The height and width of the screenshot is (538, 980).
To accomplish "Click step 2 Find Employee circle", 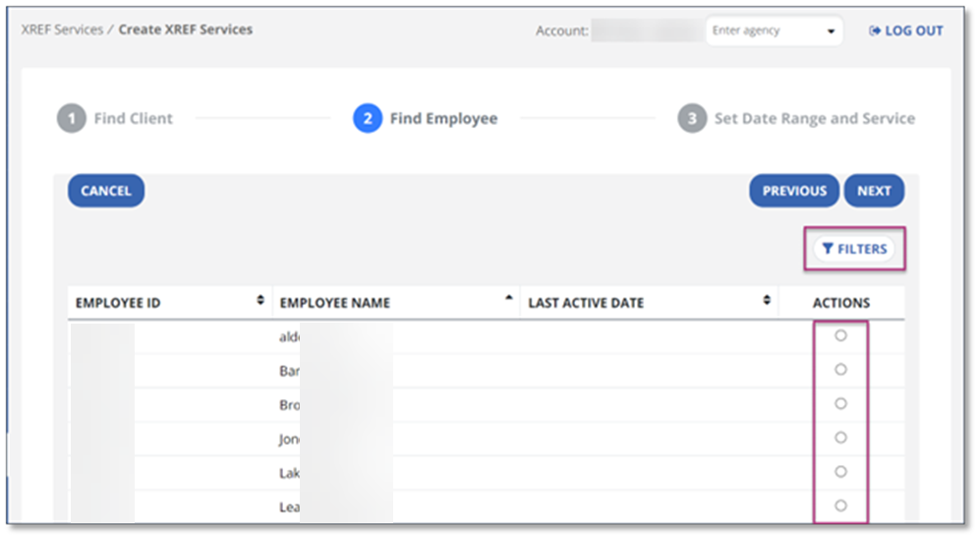I will tap(367, 119).
